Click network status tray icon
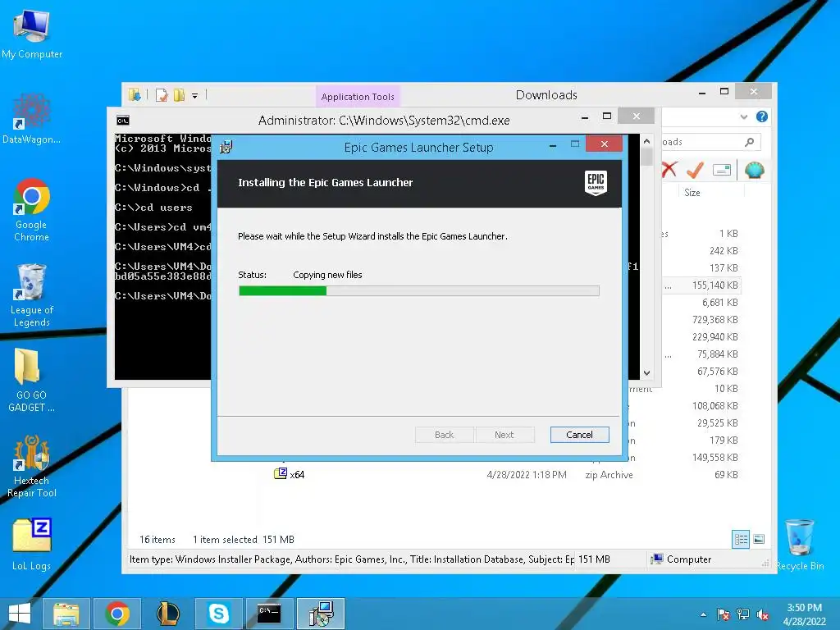The width and height of the screenshot is (840, 630). (x=743, y=614)
